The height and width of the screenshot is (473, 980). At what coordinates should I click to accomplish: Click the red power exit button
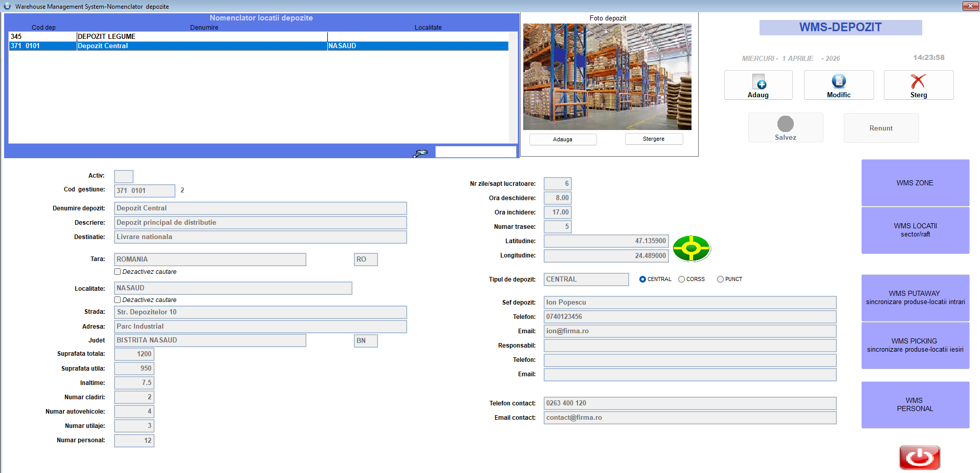pyautogui.click(x=919, y=457)
